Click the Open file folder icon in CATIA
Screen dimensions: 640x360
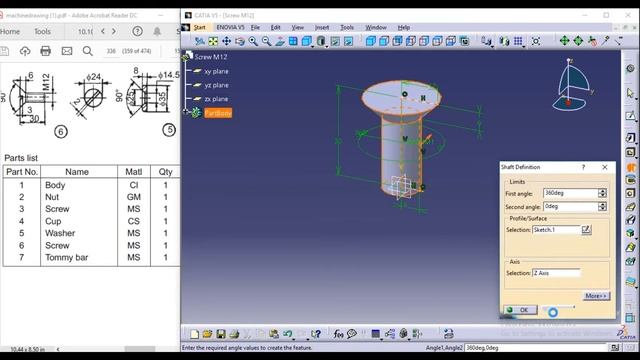(x=207, y=334)
